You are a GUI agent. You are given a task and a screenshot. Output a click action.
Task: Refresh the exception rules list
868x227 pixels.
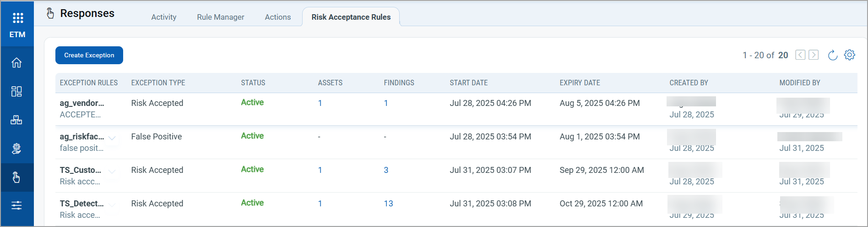pyautogui.click(x=833, y=55)
